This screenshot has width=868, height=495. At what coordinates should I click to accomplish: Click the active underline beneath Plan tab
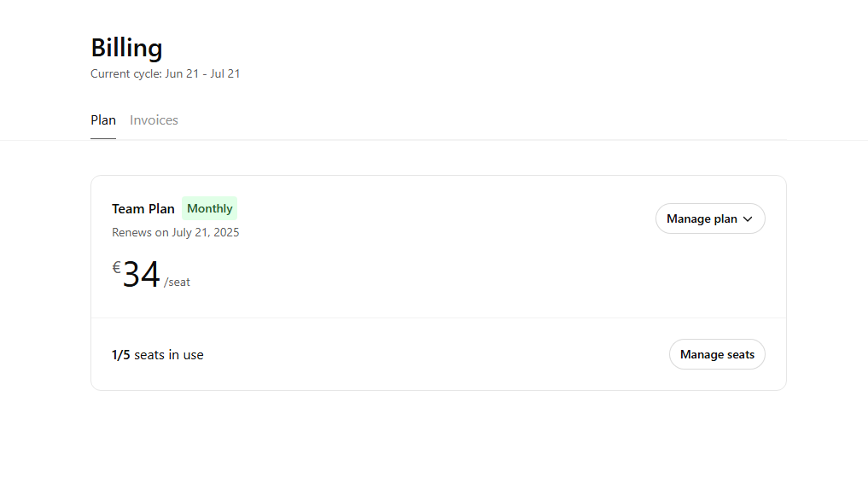pyautogui.click(x=103, y=138)
